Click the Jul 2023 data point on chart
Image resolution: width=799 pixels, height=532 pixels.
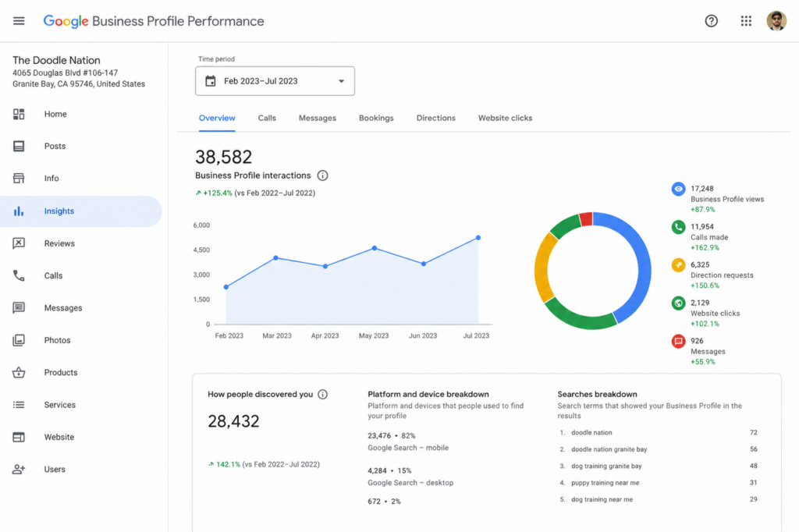tap(478, 237)
